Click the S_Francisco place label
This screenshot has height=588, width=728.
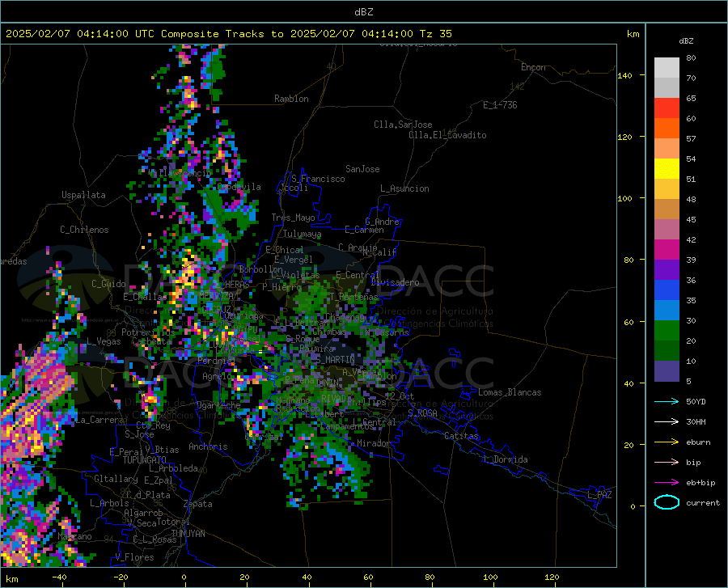[318, 179]
